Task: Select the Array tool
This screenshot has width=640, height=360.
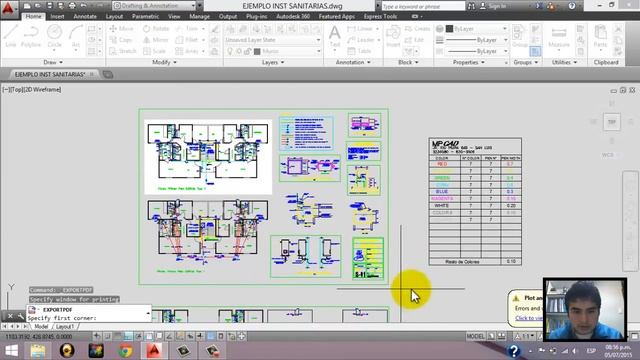Action: pyautogui.click(x=187, y=51)
